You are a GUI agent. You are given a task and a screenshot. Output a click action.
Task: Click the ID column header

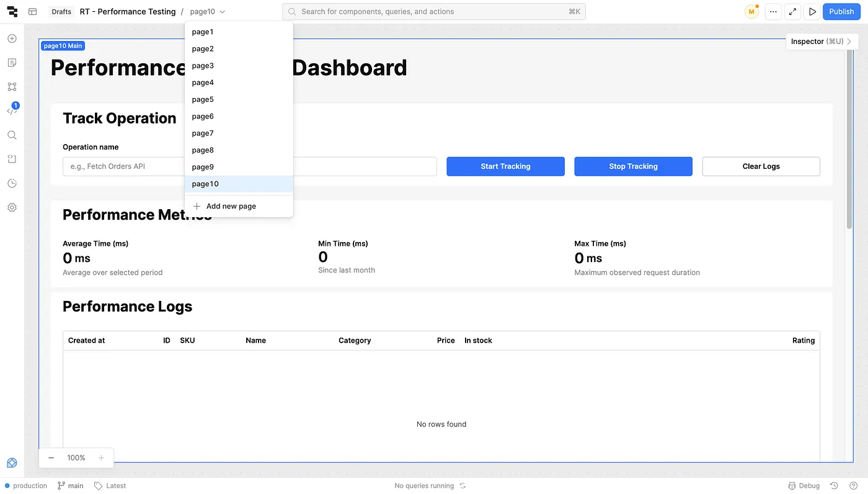167,341
